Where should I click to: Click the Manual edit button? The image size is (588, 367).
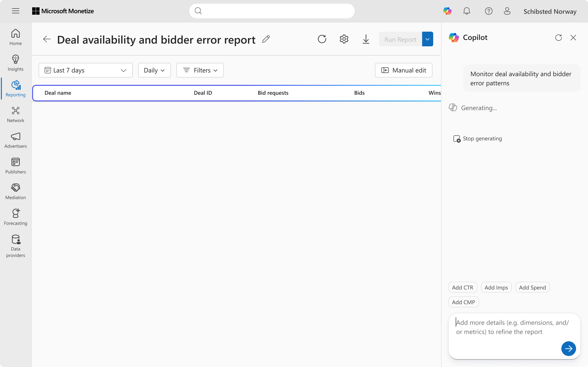(403, 70)
